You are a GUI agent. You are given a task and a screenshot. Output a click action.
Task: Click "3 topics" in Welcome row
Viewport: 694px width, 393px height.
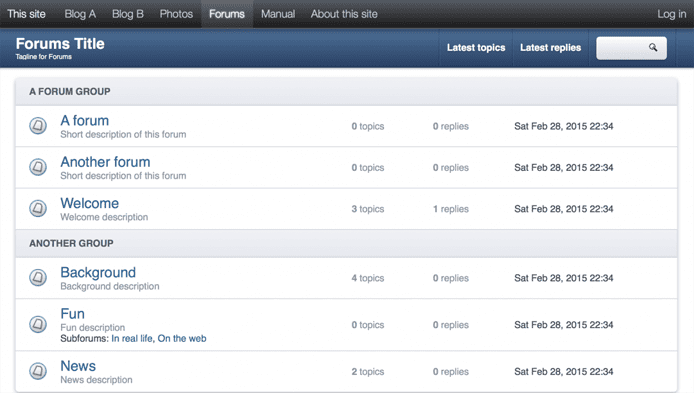click(x=368, y=209)
